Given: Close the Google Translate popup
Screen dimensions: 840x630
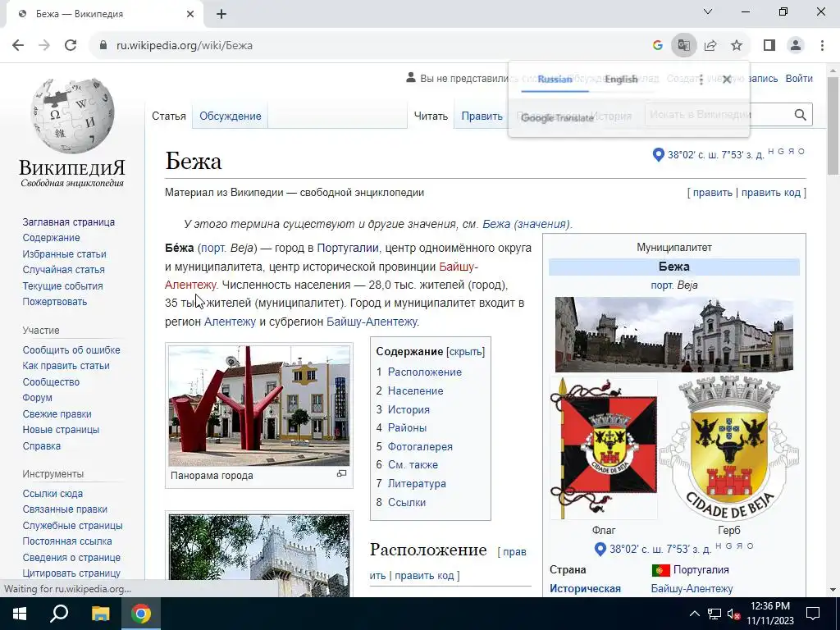Looking at the screenshot, I should pos(727,80).
